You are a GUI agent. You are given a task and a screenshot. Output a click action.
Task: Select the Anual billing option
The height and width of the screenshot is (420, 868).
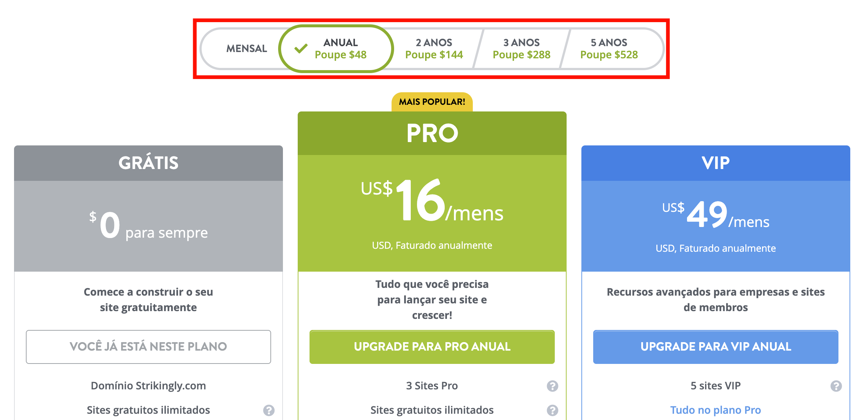point(336,49)
